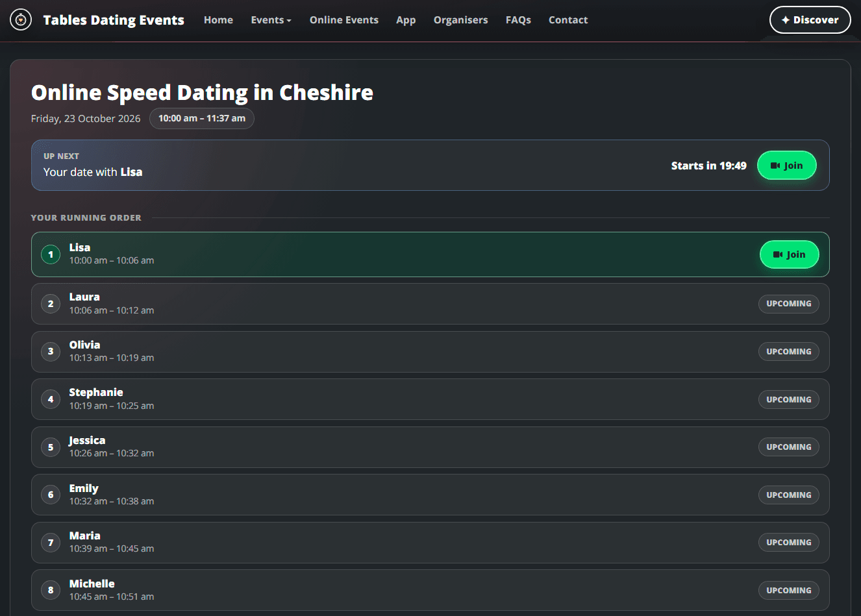Click the 10:00 am – 11:37 am time pill

pos(202,119)
